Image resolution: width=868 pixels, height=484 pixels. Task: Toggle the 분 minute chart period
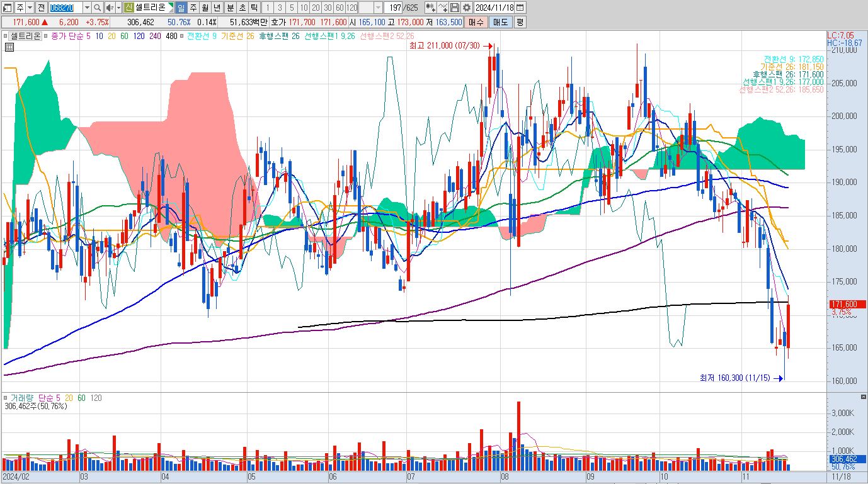point(230,8)
